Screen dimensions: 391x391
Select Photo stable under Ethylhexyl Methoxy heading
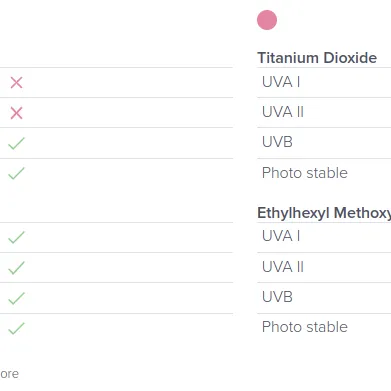(x=305, y=327)
